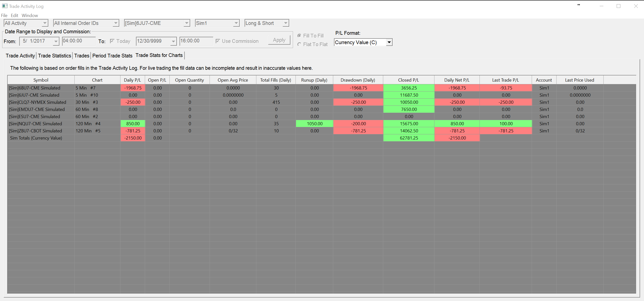This screenshot has width=644, height=301.
Task: Expand the P/L Format Currency Value dropdown
Action: click(x=389, y=42)
